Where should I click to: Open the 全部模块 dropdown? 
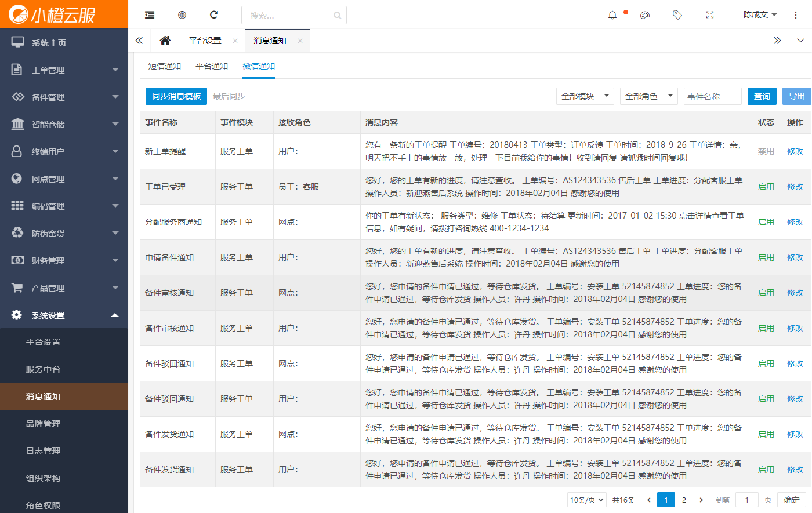[585, 96]
